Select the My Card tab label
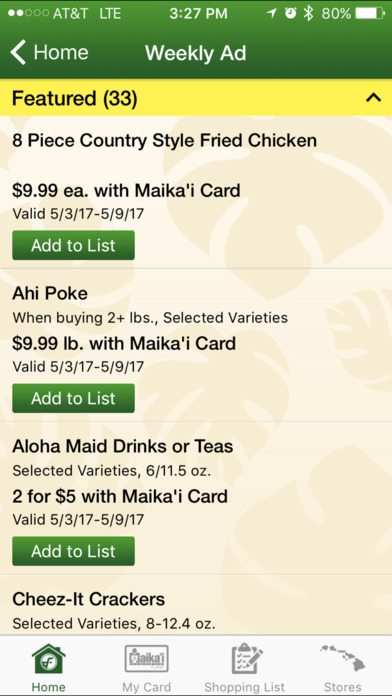The height and width of the screenshot is (696, 392). click(147, 687)
